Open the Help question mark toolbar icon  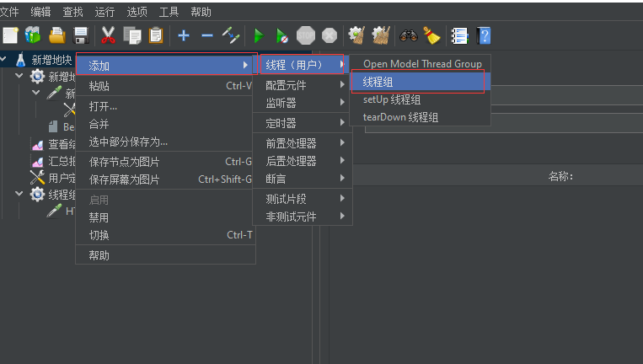click(x=484, y=35)
